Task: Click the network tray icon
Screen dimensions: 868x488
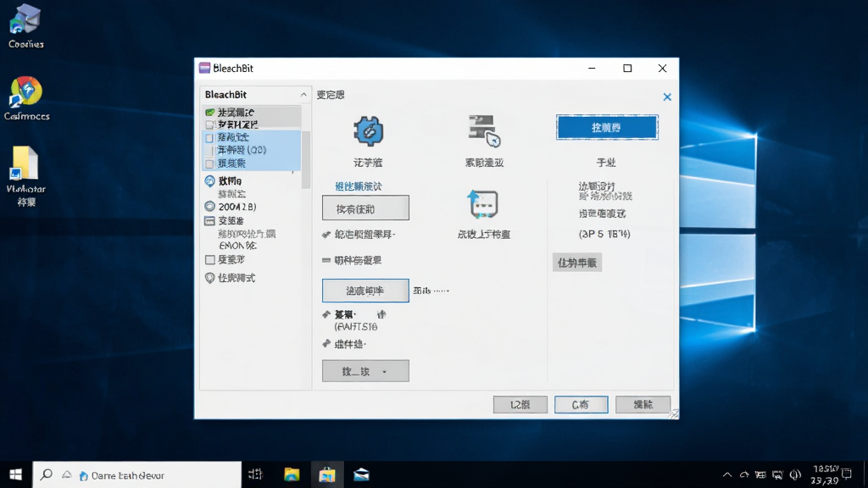Action: (x=778, y=474)
